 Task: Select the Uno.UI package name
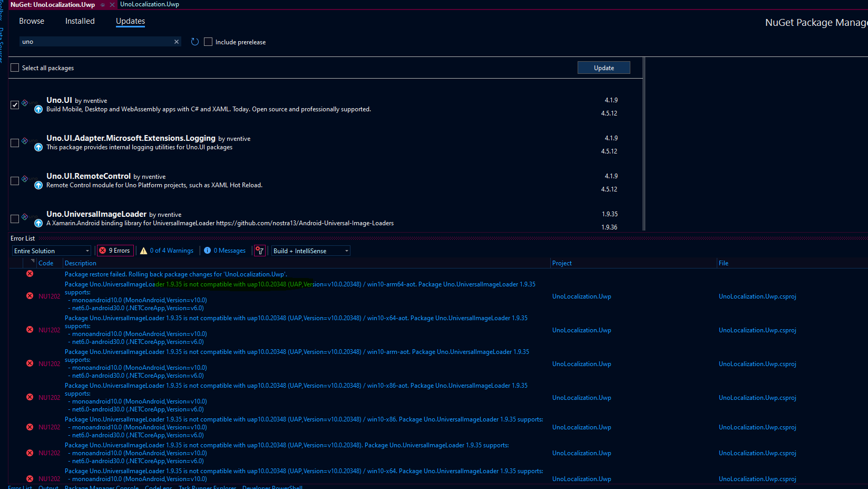[x=59, y=100]
